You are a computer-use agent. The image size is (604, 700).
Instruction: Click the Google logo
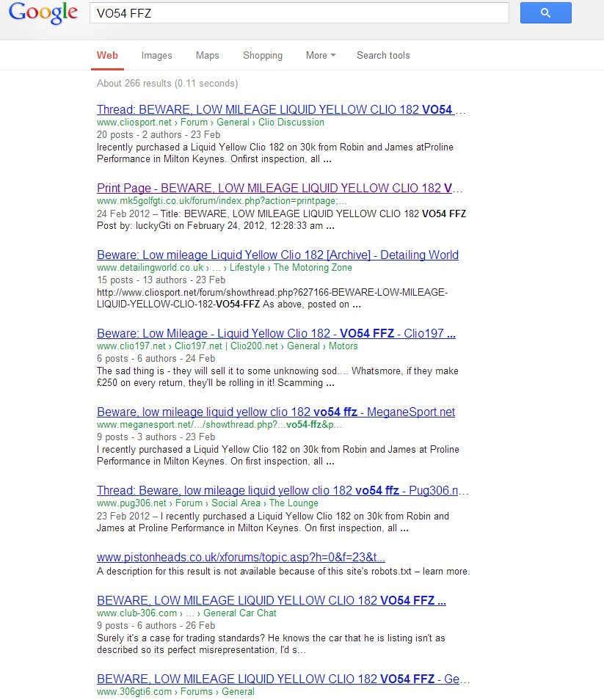(x=43, y=13)
